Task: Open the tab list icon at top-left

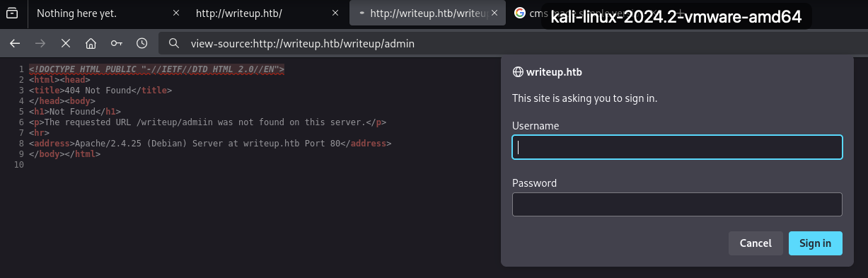Action: coord(12,13)
